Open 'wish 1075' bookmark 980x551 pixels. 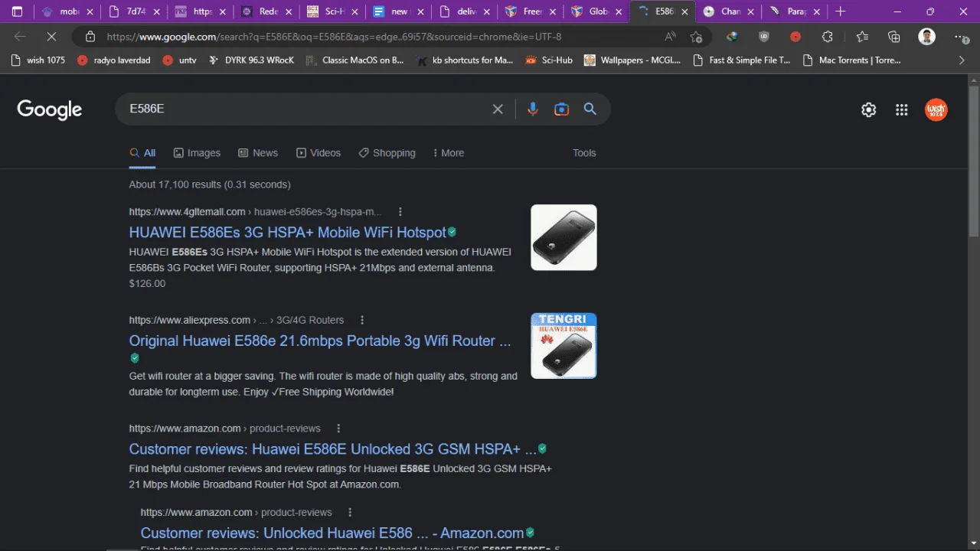38,60
